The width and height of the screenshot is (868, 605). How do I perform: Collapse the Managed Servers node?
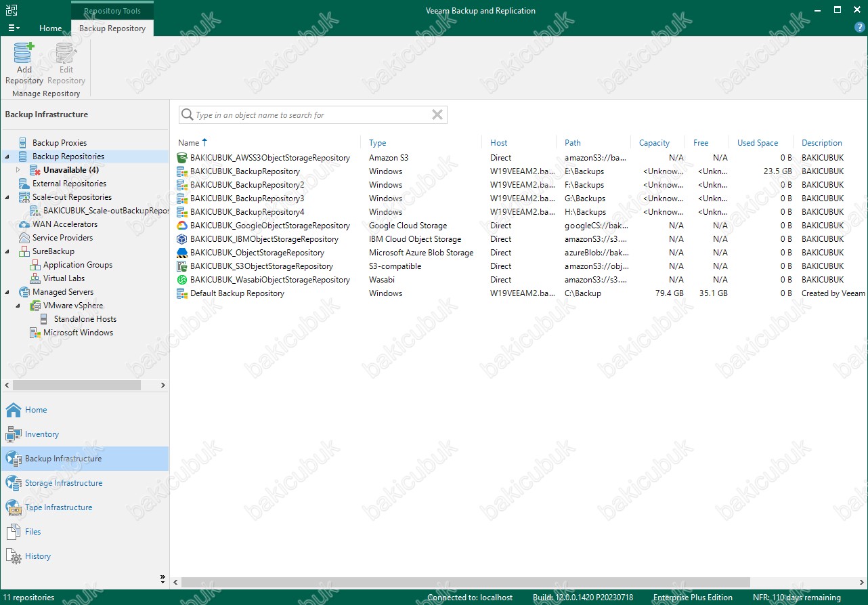coord(7,292)
